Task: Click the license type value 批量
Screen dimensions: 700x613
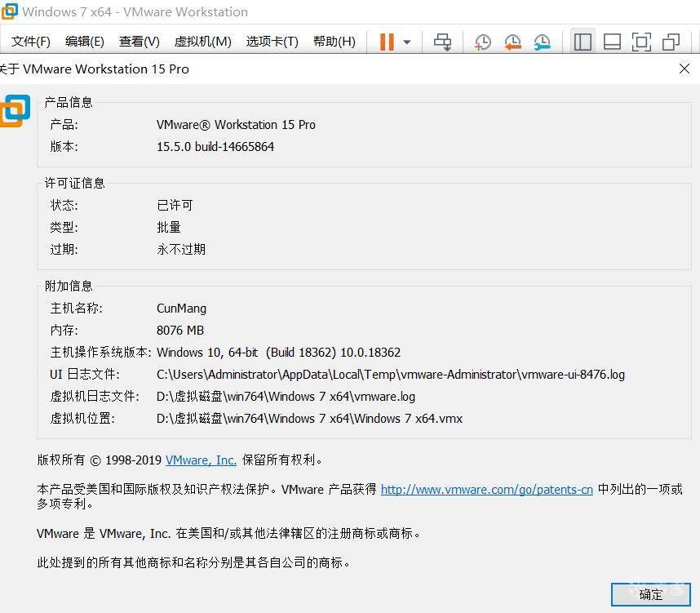Action: point(169,227)
